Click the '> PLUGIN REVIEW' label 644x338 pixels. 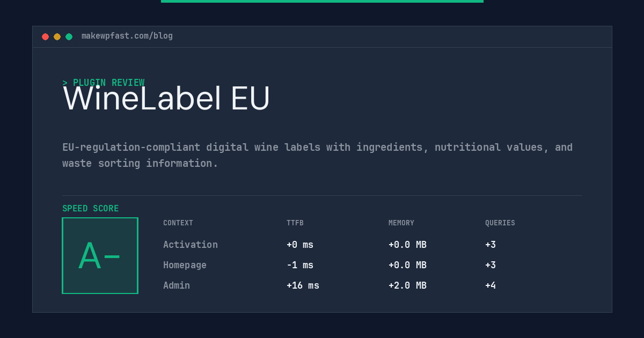tap(104, 83)
